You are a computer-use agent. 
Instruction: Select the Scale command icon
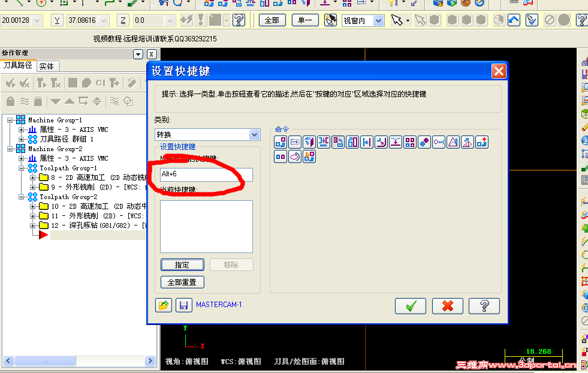point(352,142)
